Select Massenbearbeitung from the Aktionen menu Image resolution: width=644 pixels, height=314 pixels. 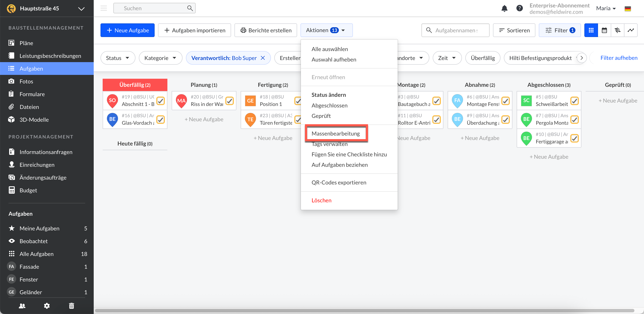pyautogui.click(x=335, y=133)
